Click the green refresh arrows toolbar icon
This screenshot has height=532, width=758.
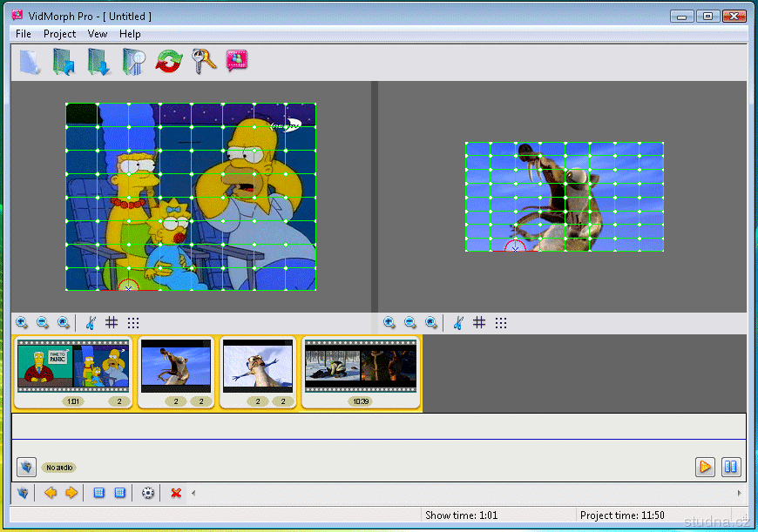[167, 62]
